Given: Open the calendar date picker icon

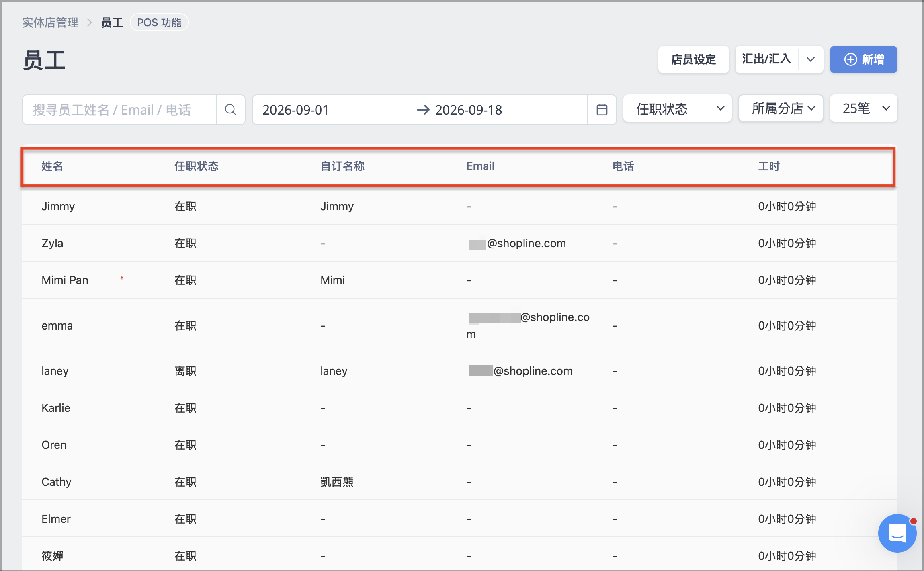Looking at the screenshot, I should coord(602,110).
